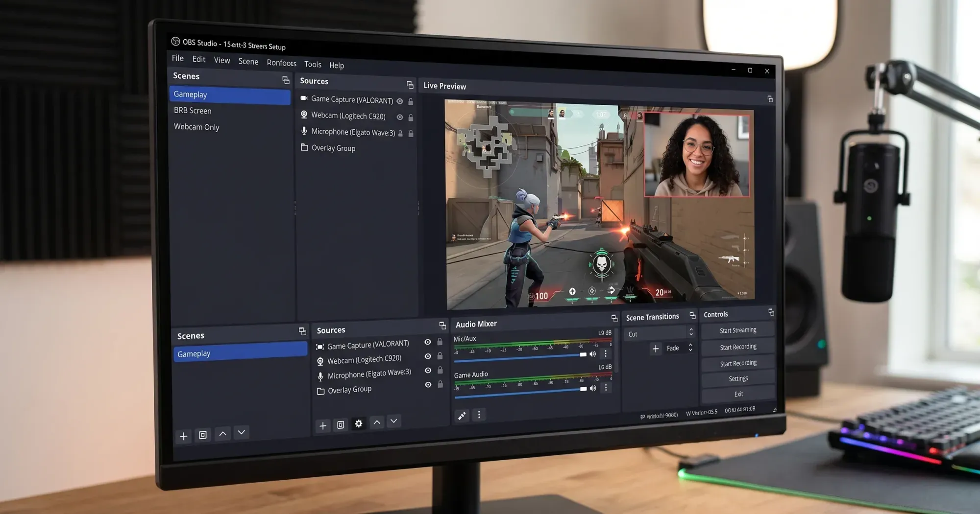This screenshot has width=980, height=514.
Task: Lock the Overlay Group source in lower list
Action: point(440,384)
